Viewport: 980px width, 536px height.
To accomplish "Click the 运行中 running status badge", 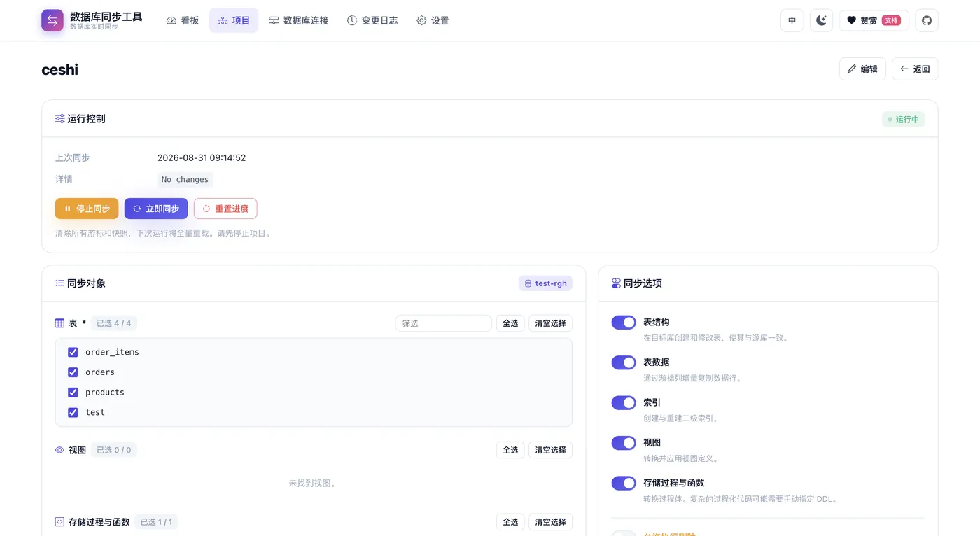I will point(903,119).
